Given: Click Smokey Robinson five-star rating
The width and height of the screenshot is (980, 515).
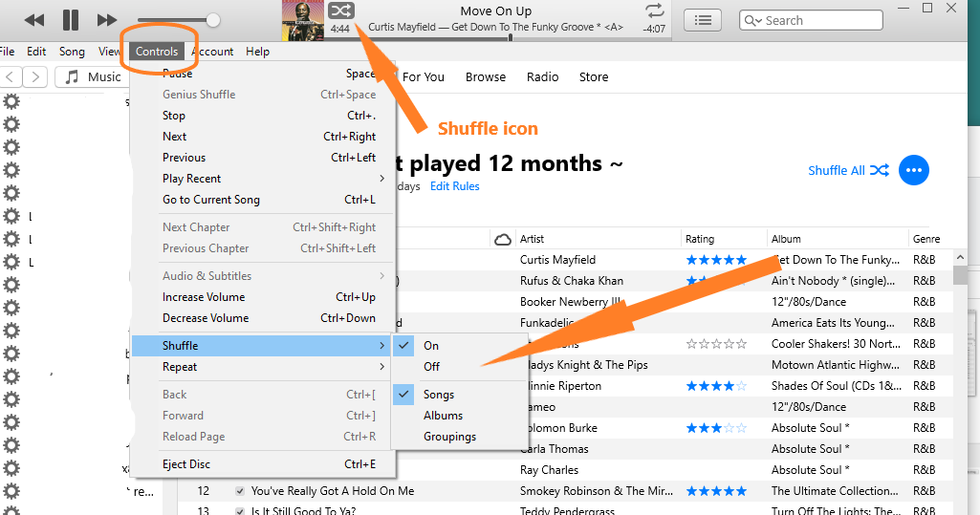Looking at the screenshot, I should pyautogui.click(x=716, y=491).
